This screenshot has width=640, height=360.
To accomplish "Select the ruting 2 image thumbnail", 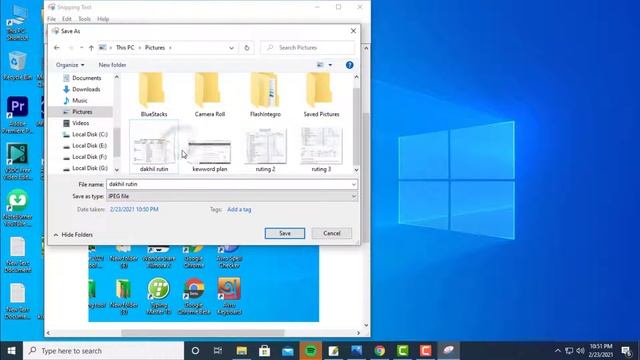I will (265, 150).
